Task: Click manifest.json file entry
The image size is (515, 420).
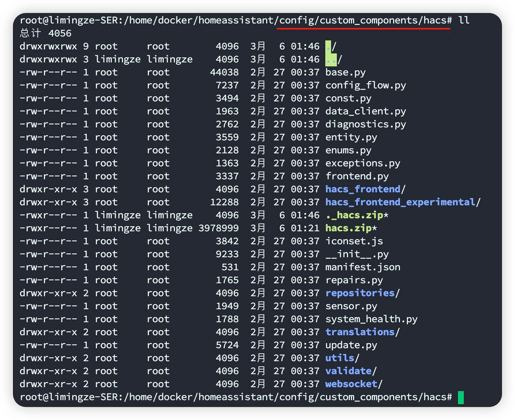Action: coord(362,267)
